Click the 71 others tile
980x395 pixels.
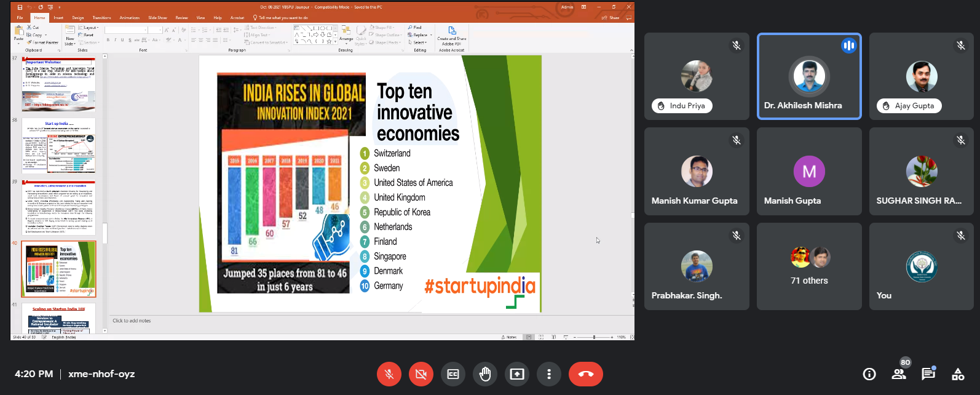(808, 266)
